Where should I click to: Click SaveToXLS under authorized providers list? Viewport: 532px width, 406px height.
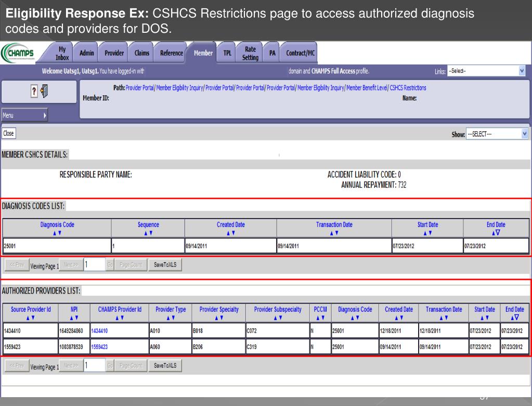(x=165, y=365)
